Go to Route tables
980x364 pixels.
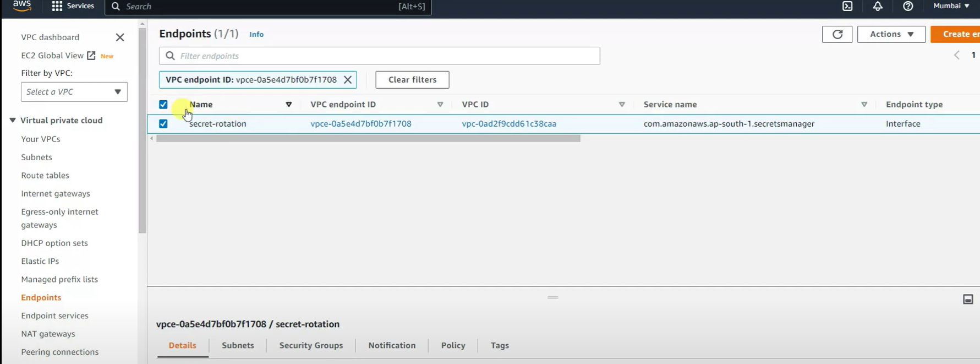tap(45, 176)
